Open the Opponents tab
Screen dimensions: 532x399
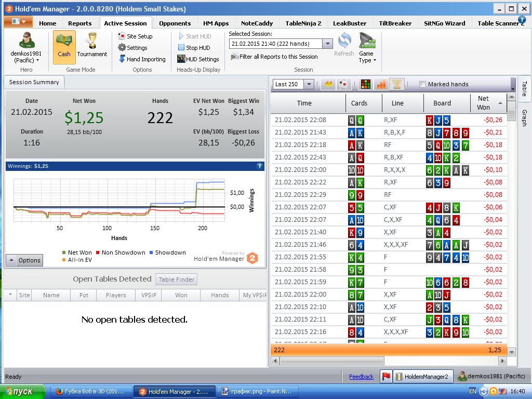click(175, 23)
